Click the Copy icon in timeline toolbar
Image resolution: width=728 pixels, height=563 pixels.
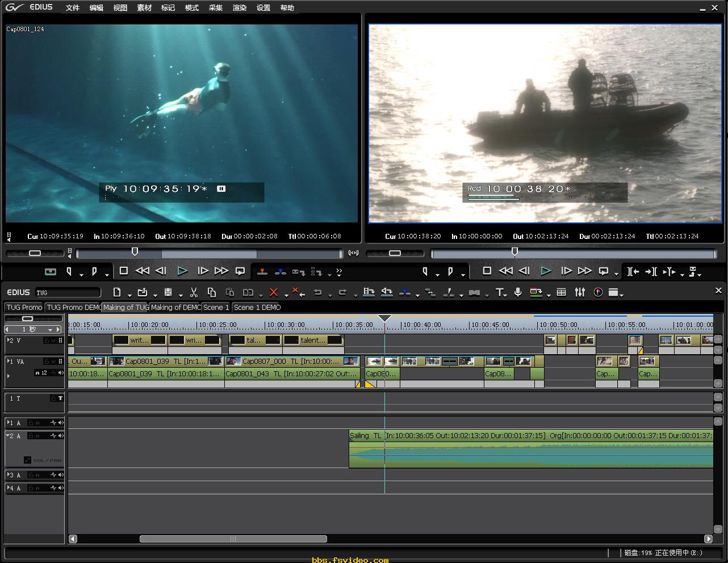click(x=212, y=292)
